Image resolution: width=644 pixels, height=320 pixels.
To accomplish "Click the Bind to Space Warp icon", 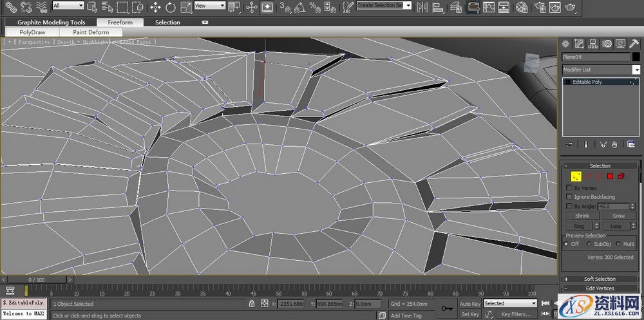I will point(41,6).
